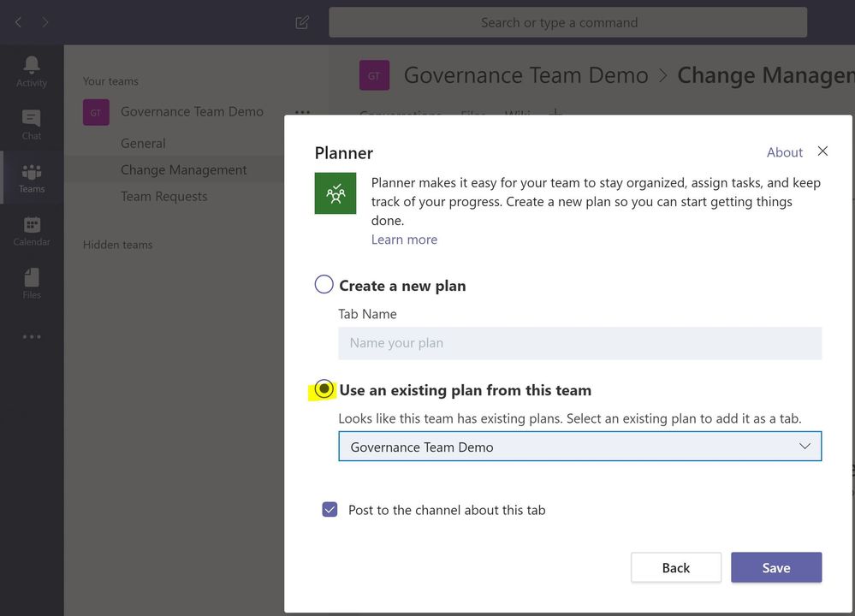Image resolution: width=855 pixels, height=616 pixels.
Task: Uncheck Post to the channel checkbox
Action: (x=330, y=510)
